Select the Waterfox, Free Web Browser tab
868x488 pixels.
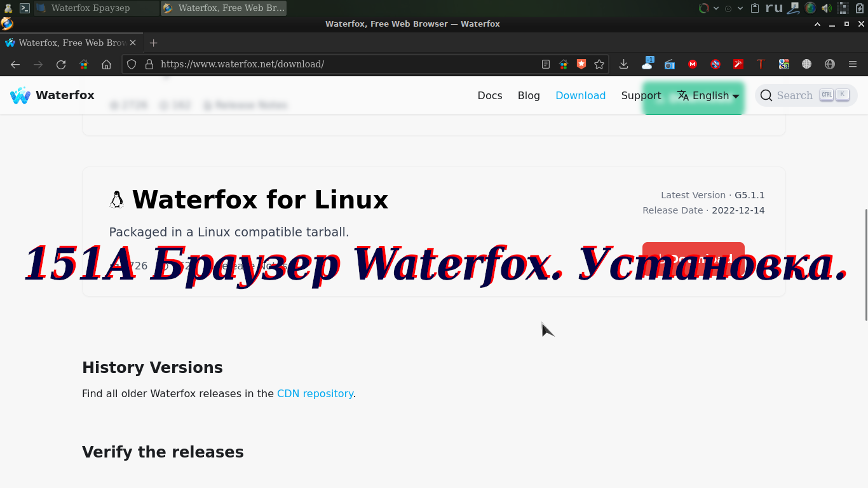71,43
